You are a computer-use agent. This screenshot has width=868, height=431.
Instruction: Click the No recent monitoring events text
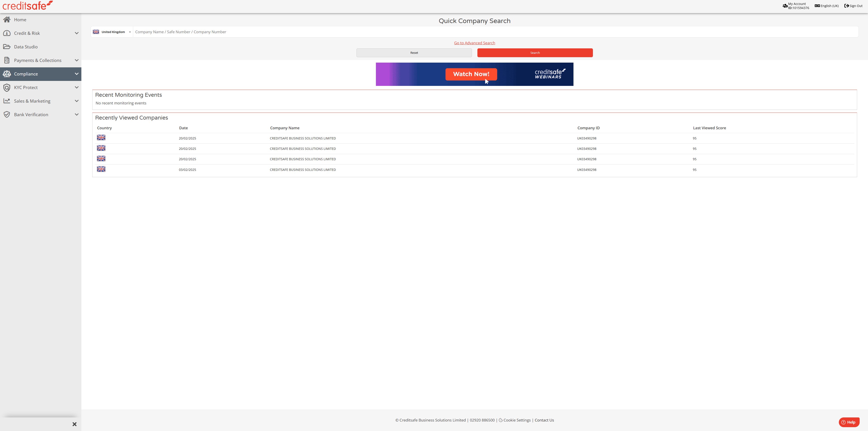121,103
